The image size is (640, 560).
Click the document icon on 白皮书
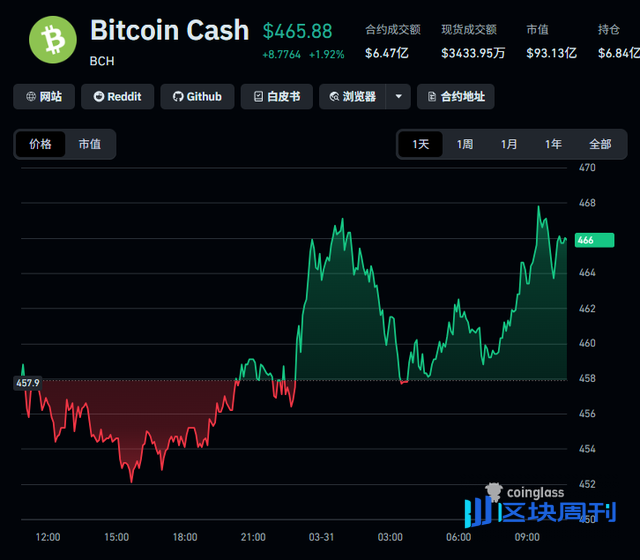[258, 97]
